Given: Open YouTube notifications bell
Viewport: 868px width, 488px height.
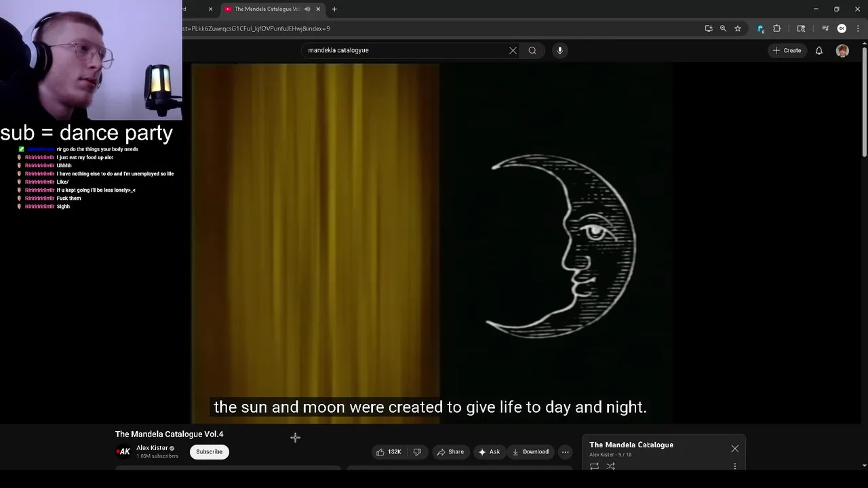Looking at the screenshot, I should coord(818,50).
